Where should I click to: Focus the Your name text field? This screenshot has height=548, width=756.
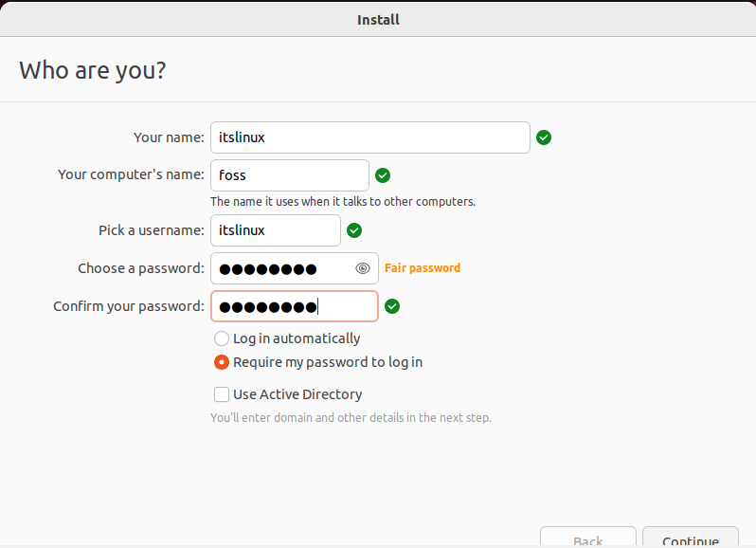coord(370,137)
